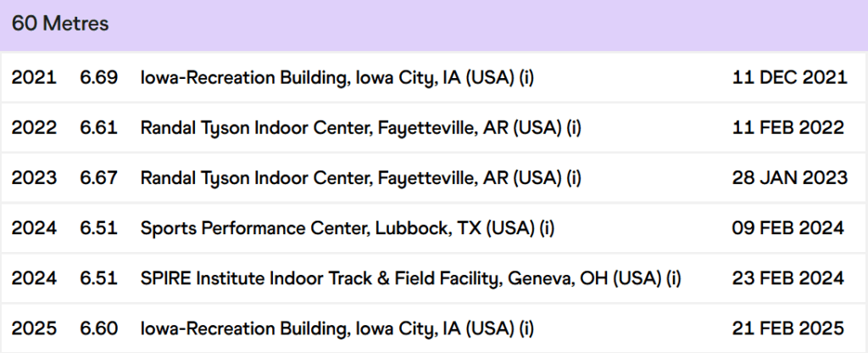Open the Randal Tyson venue in 2022 row
This screenshot has width=868, height=353.
(x=361, y=128)
